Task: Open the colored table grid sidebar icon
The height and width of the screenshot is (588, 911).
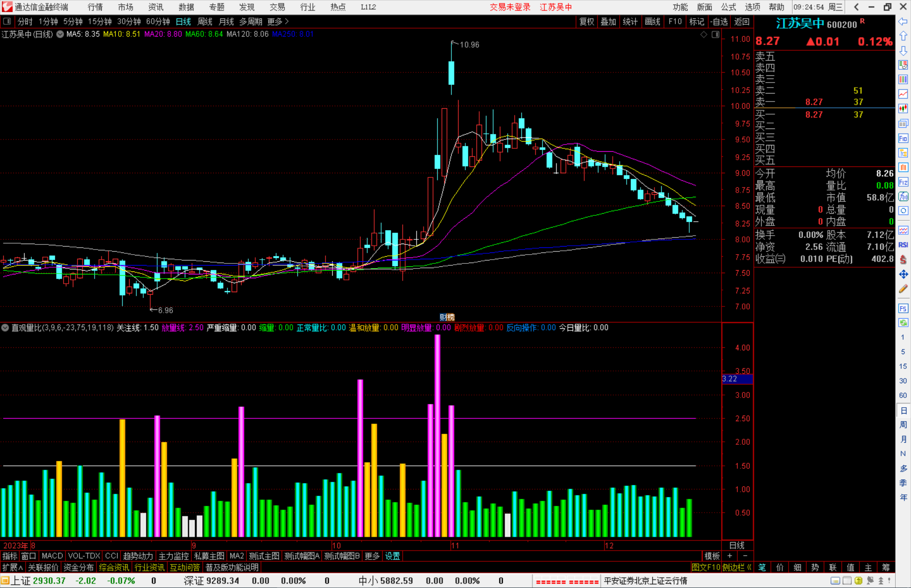Action: click(903, 80)
